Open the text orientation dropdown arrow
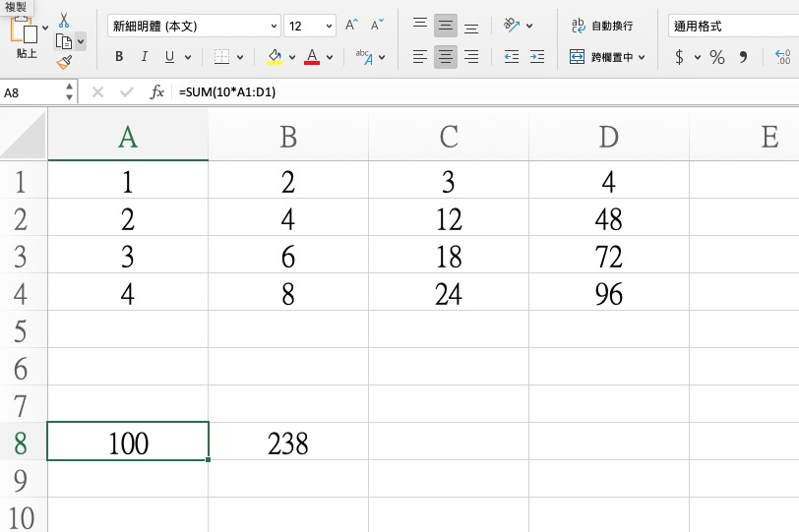Image resolution: width=799 pixels, height=532 pixels. [x=529, y=26]
